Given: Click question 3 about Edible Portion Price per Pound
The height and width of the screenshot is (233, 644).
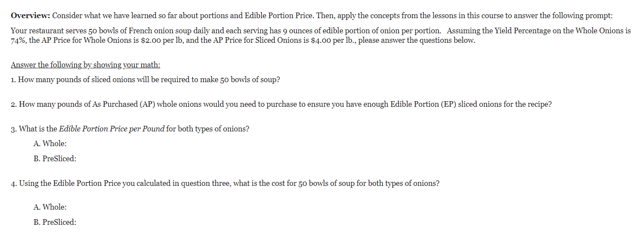Looking at the screenshot, I should [130, 129].
